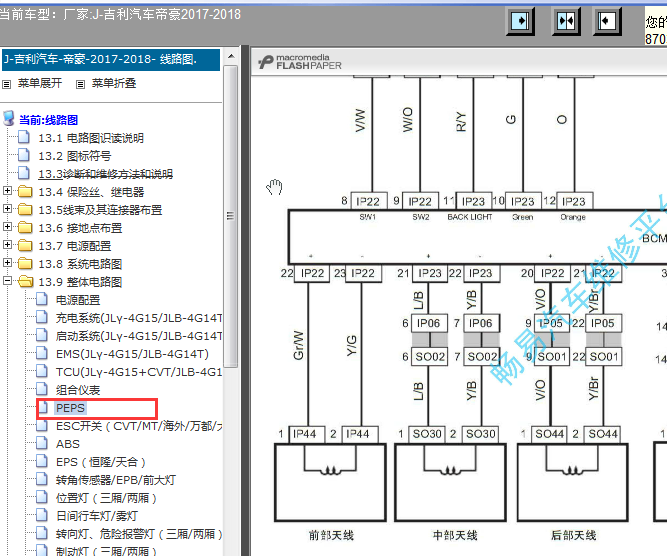667x556 pixels.
Task: Click the 中部天线 antenna box in diagram
Action: [x=450, y=482]
